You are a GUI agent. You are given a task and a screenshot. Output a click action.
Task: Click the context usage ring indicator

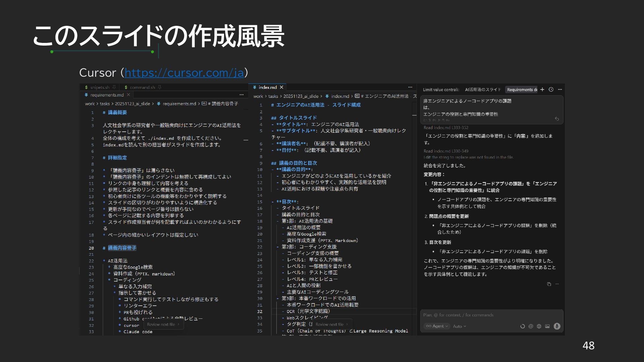click(x=522, y=326)
